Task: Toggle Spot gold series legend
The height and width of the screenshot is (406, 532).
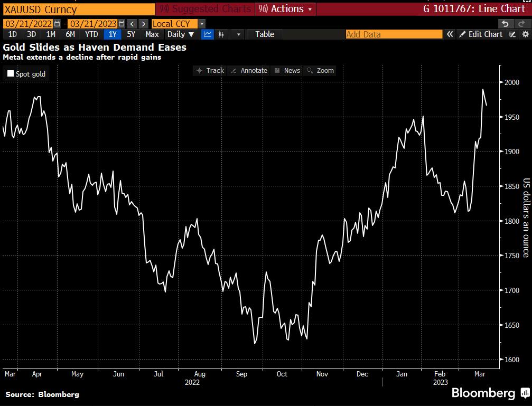Action: (x=26, y=73)
